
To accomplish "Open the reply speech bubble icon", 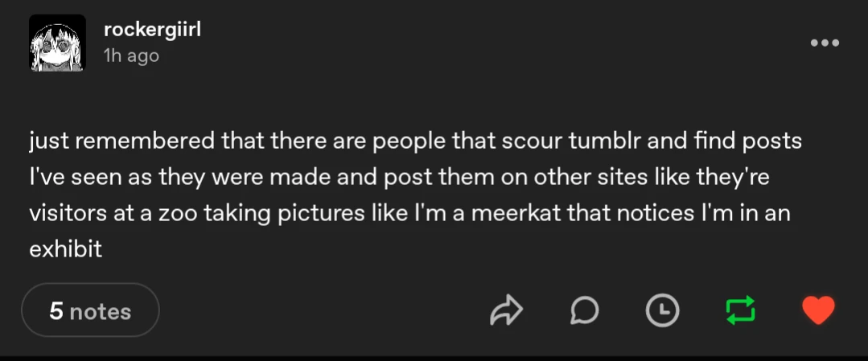I will pyautogui.click(x=584, y=310).
